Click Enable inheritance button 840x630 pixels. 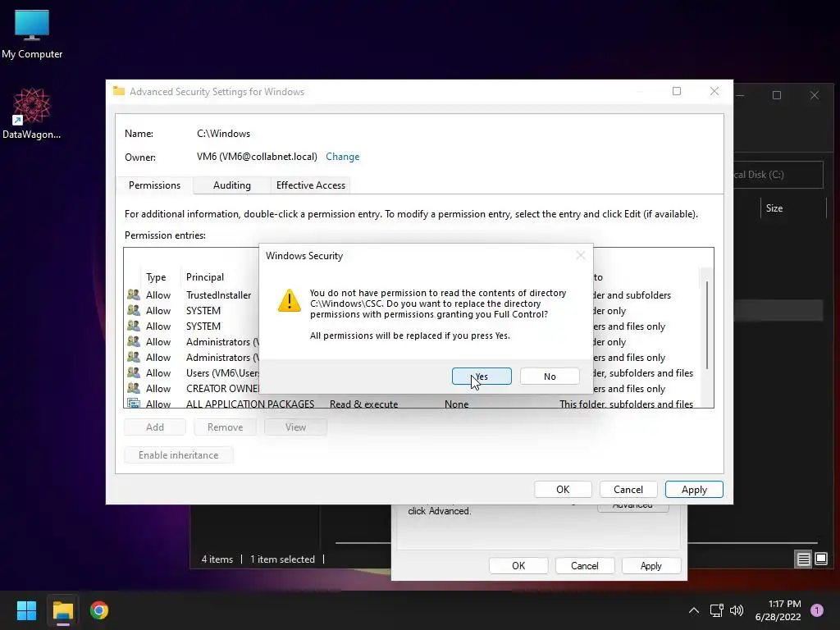pyautogui.click(x=178, y=454)
